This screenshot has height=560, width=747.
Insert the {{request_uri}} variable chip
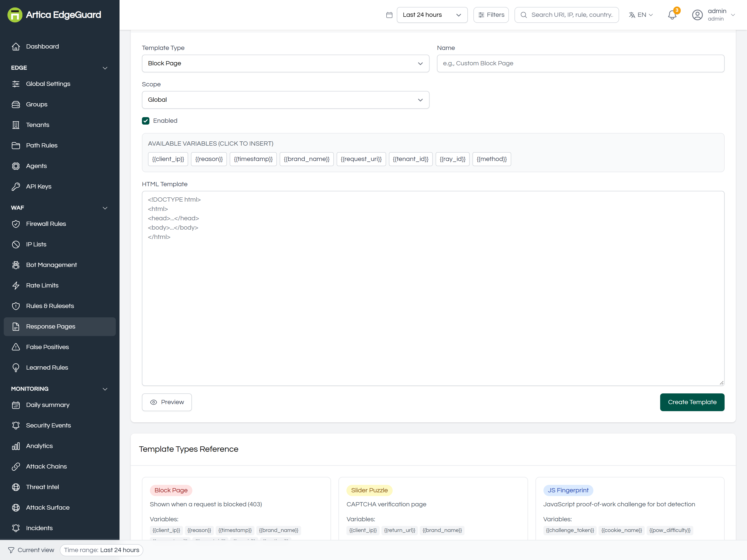[x=361, y=159]
